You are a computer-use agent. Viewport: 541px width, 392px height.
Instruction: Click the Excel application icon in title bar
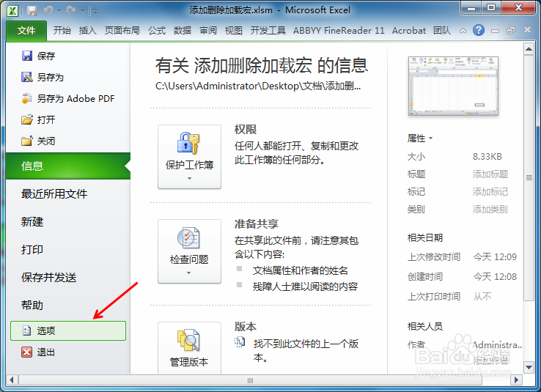click(12, 11)
